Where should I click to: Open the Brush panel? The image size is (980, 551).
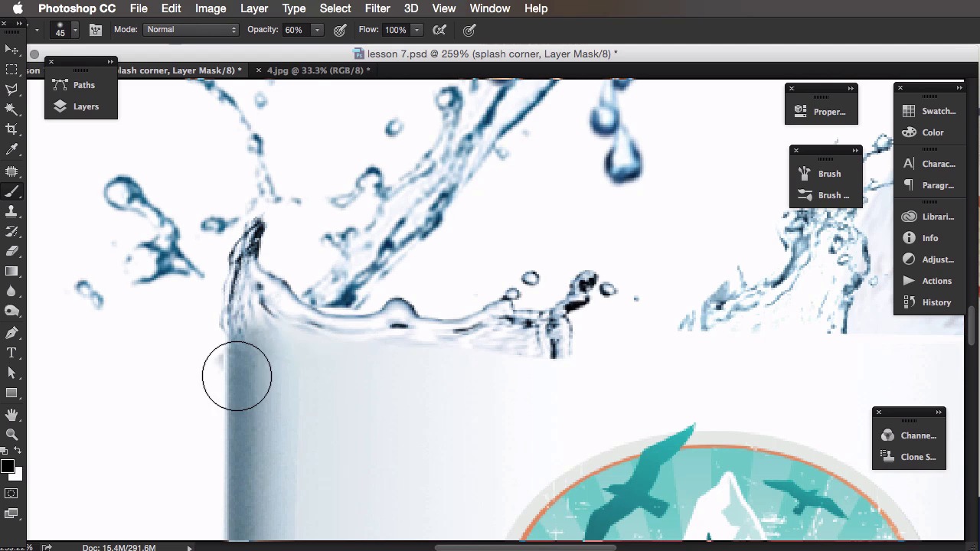826,174
